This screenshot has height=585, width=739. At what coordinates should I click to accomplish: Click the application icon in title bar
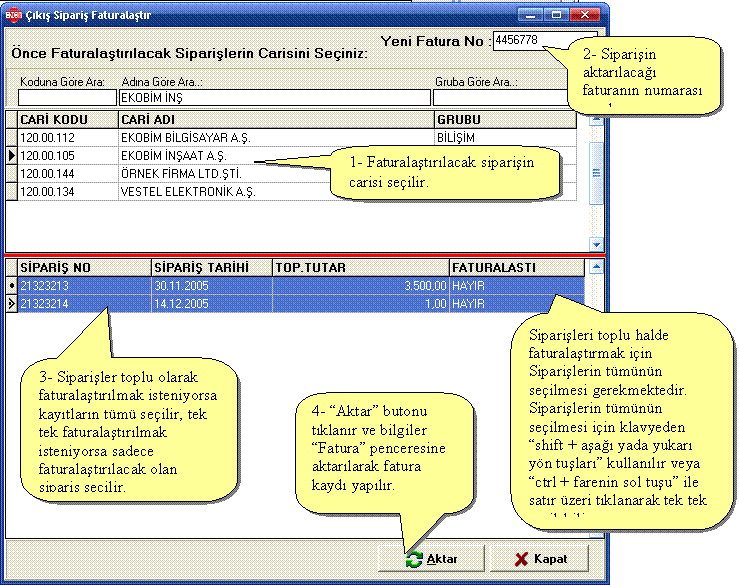click(x=14, y=15)
